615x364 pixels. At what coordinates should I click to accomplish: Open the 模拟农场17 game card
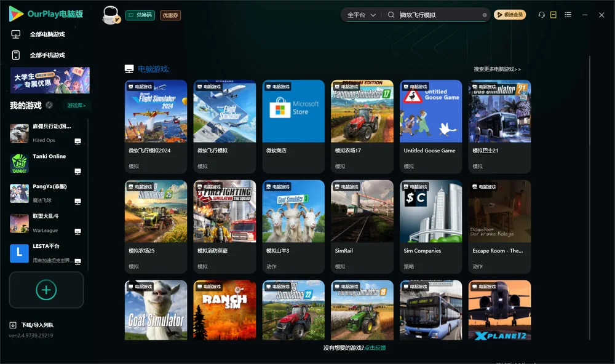pyautogui.click(x=362, y=126)
